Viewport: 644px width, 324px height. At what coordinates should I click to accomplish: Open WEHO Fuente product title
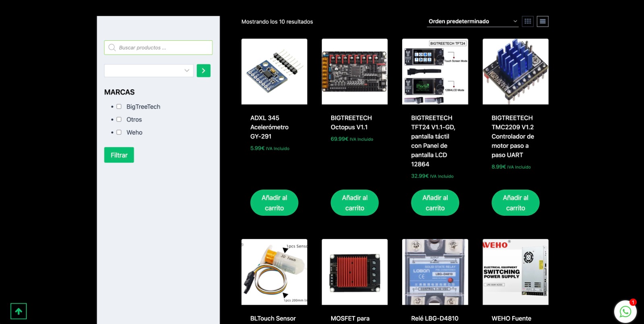(512, 318)
